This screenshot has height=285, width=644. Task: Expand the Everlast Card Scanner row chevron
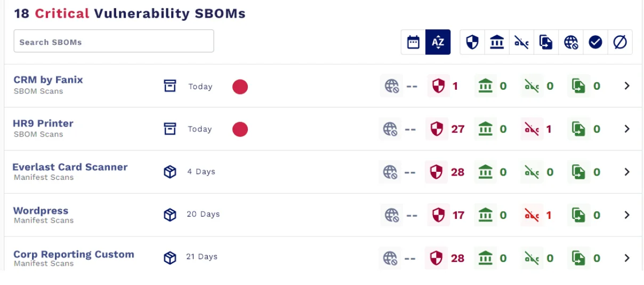pos(627,172)
